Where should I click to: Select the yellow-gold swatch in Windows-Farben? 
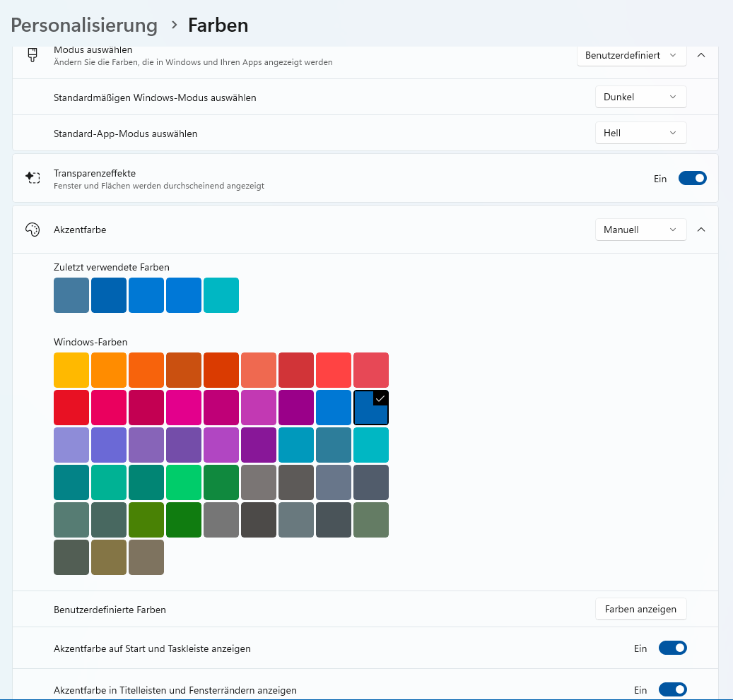click(71, 370)
